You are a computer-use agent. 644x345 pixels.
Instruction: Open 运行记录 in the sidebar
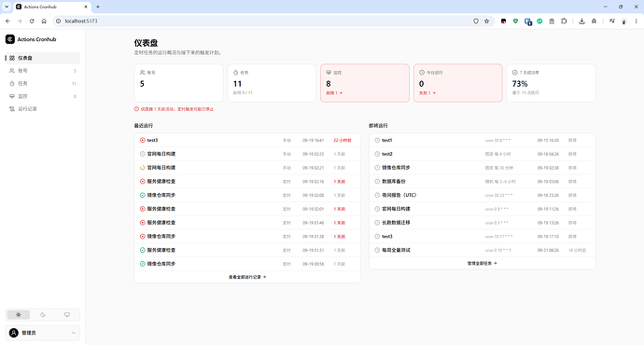(x=42, y=109)
